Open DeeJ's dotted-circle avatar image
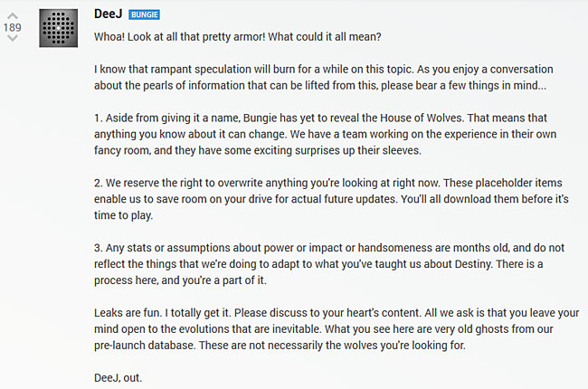Screen dimensions: 588x389 [x=59, y=28]
